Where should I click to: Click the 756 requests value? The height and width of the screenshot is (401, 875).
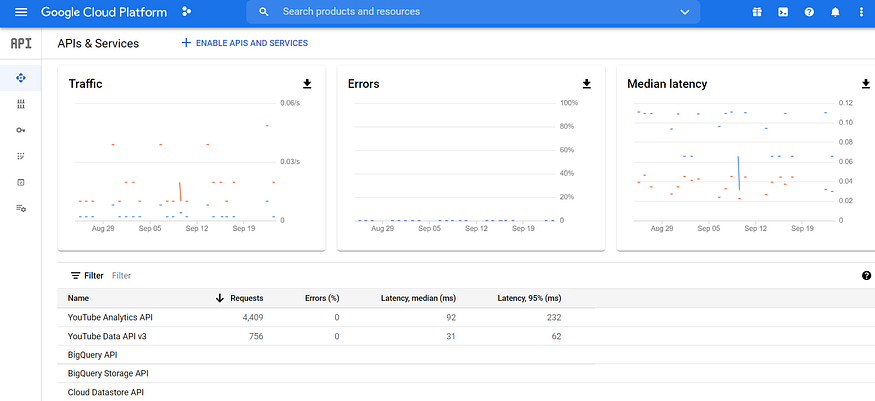(x=256, y=336)
